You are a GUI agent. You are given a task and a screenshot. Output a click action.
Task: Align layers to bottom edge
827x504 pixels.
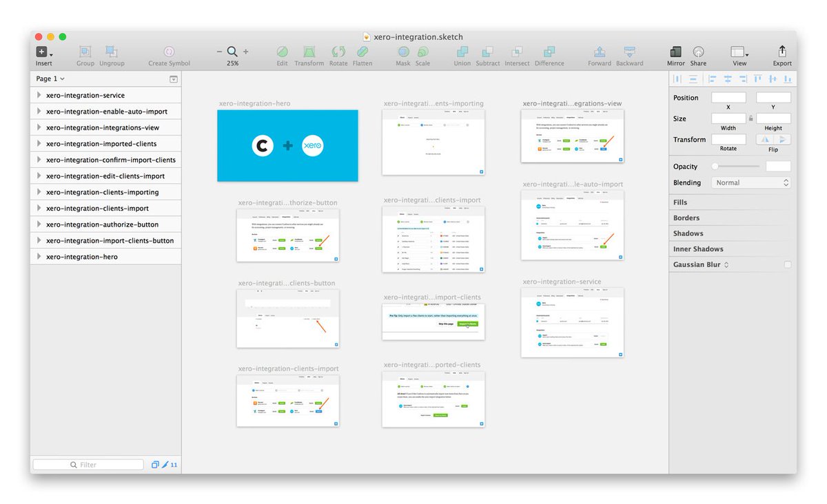pyautogui.click(x=788, y=79)
